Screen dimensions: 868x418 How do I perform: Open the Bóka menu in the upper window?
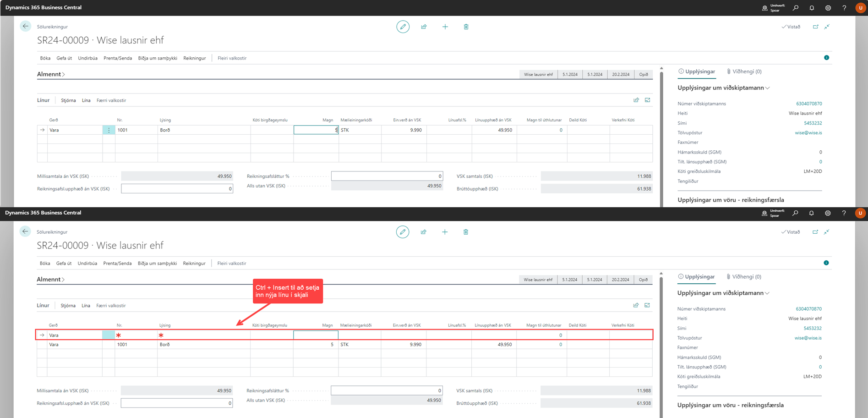45,58
